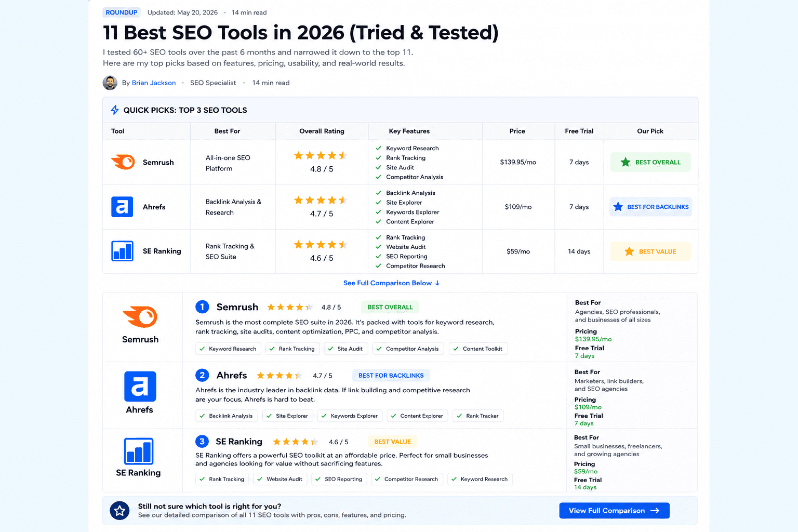Click Semrush star rating in table
Image resolution: width=798 pixels, height=532 pixels.
[x=321, y=155]
